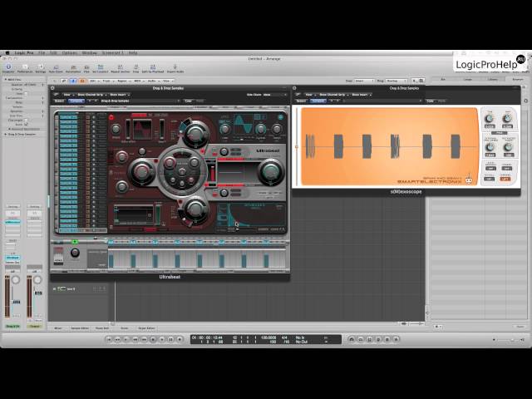Click the Drag & Drop channel volume fader
532x399 pixels.
coord(16,302)
